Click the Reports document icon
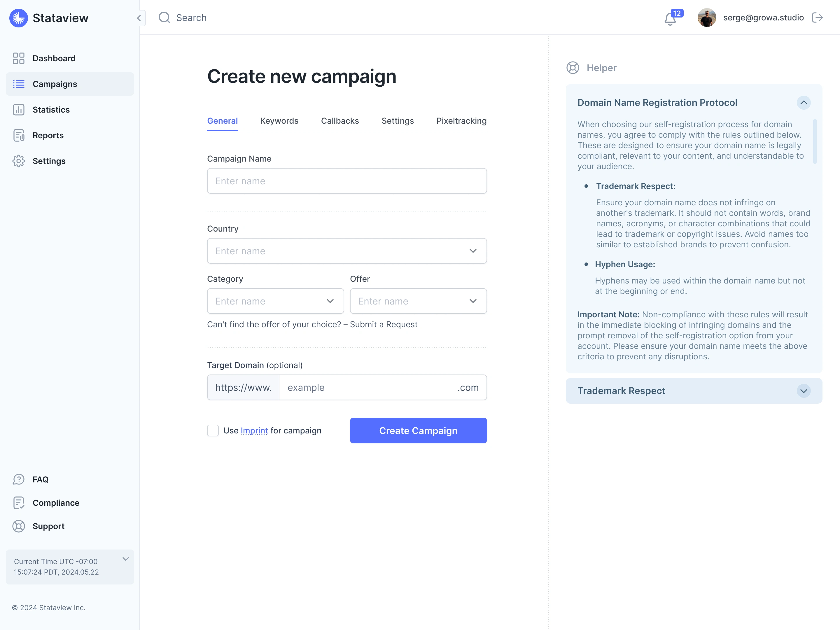 tap(18, 135)
